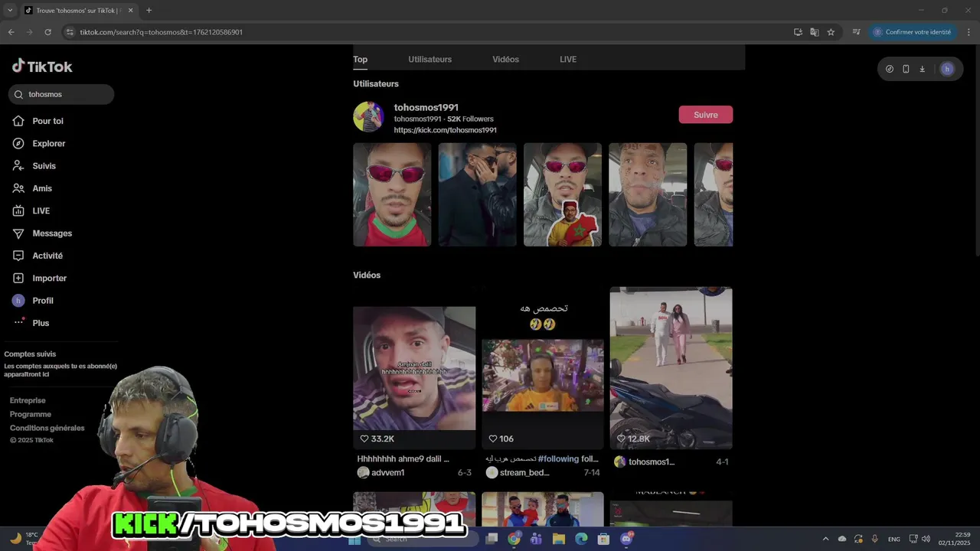The image size is (980, 551).
Task: Switch to the Top results tab
Action: [360, 59]
